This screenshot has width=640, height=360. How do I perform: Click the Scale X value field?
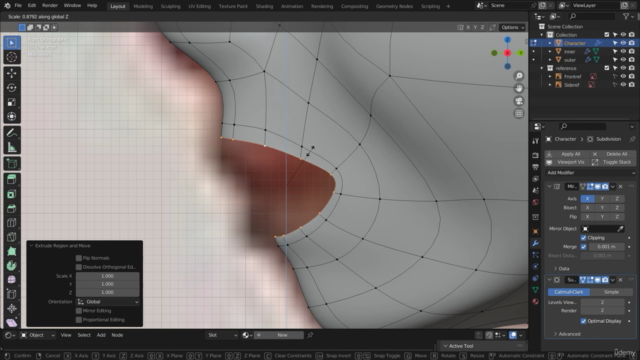click(107, 276)
